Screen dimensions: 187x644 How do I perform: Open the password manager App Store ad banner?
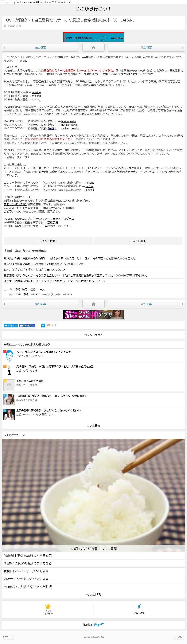point(94,37)
